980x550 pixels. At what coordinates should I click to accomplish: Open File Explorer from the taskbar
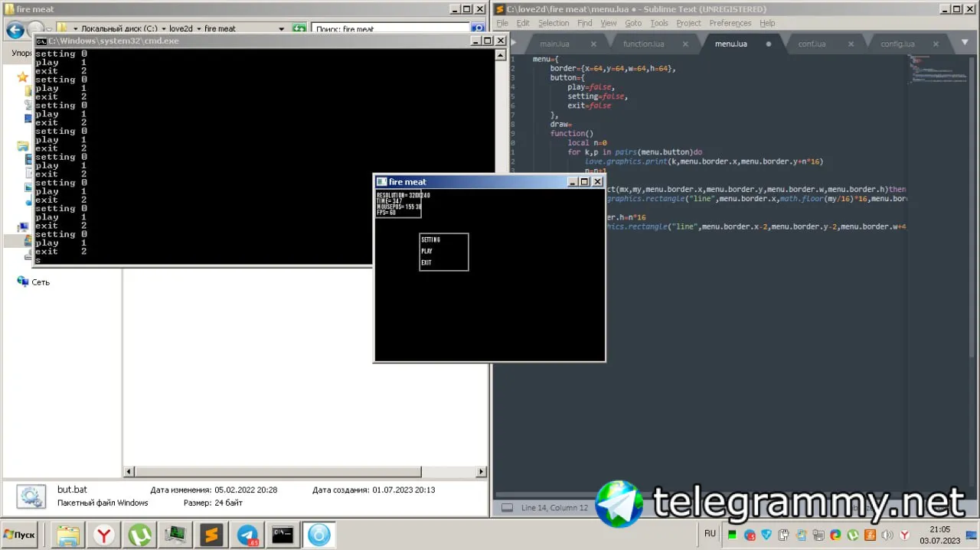tap(68, 535)
